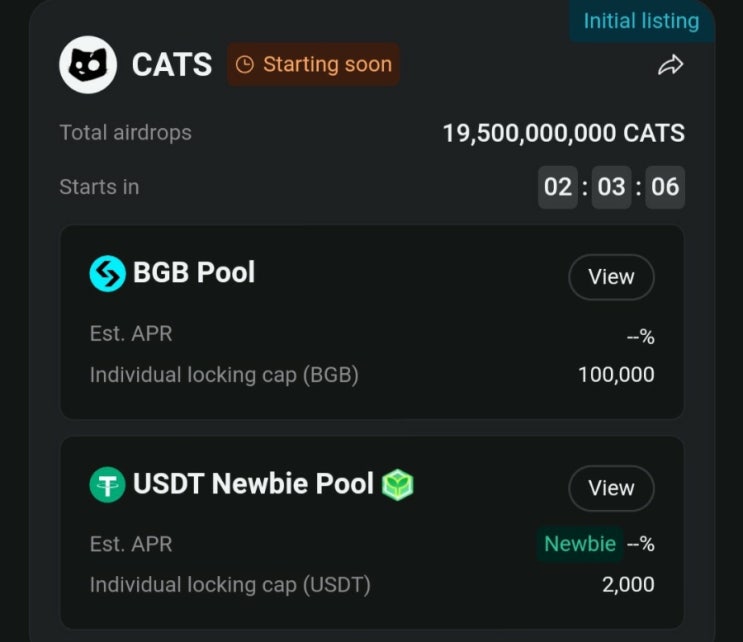Click the CATS token name heading
Viewport: 743px width, 642px height.
(172, 65)
